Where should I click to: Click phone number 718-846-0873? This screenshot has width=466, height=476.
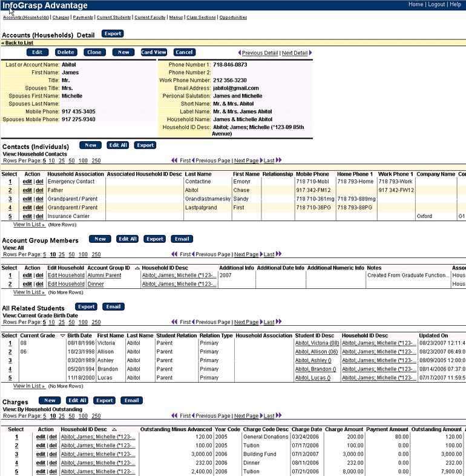pyautogui.click(x=230, y=65)
